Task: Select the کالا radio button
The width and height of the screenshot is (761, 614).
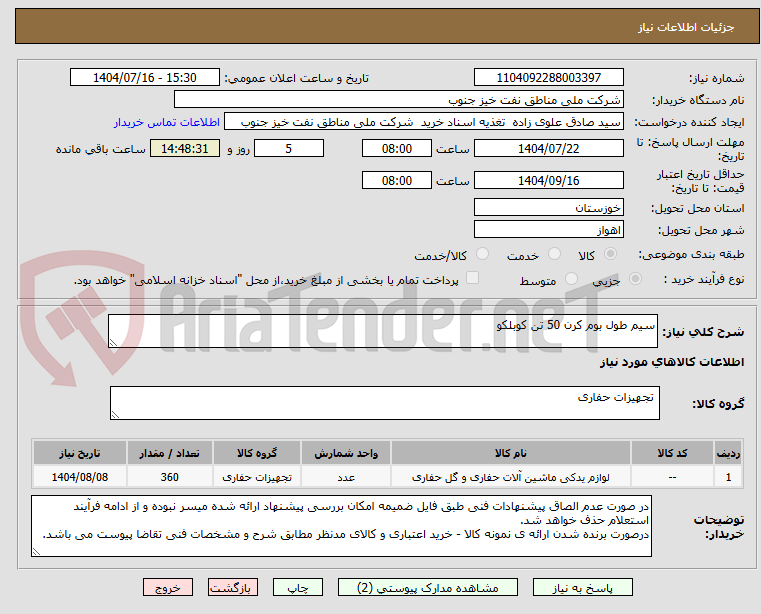Action: coord(611,254)
